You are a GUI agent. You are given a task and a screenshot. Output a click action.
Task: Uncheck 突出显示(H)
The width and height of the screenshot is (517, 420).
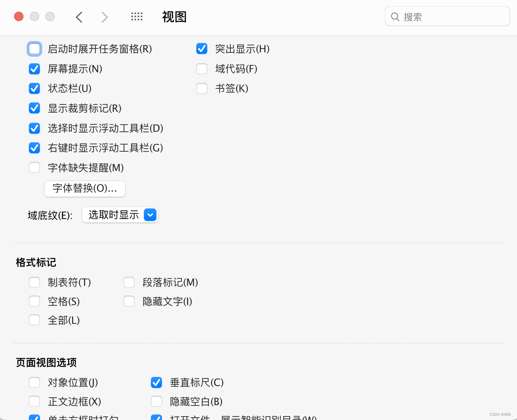pyautogui.click(x=202, y=48)
